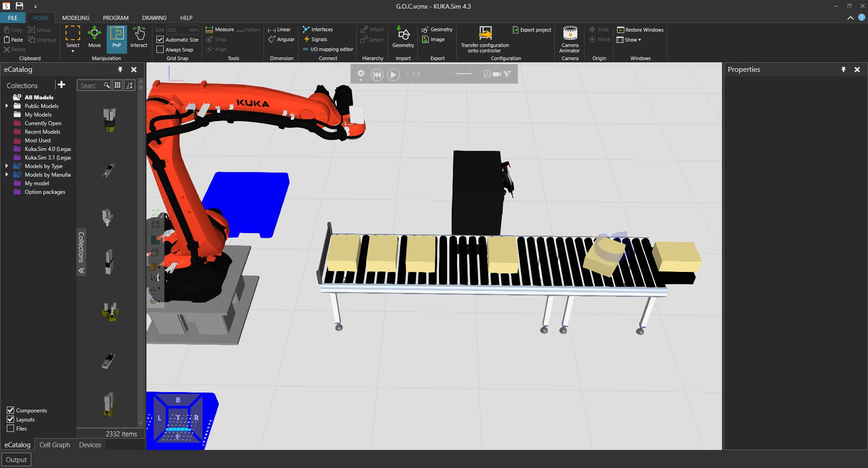868x468 pixels.
Task: Expand the Public Models tree node
Action: (7, 106)
